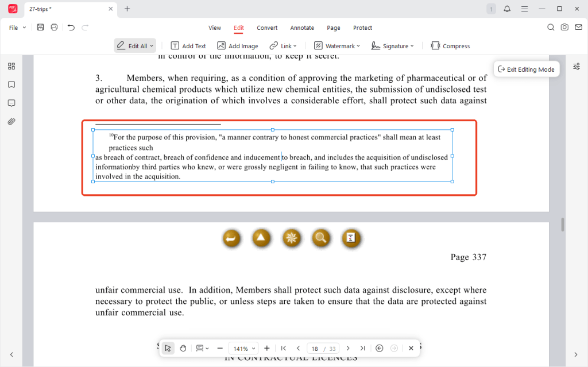Zoom out with the minus button
Image resolution: width=588 pixels, height=367 pixels.
click(x=220, y=348)
